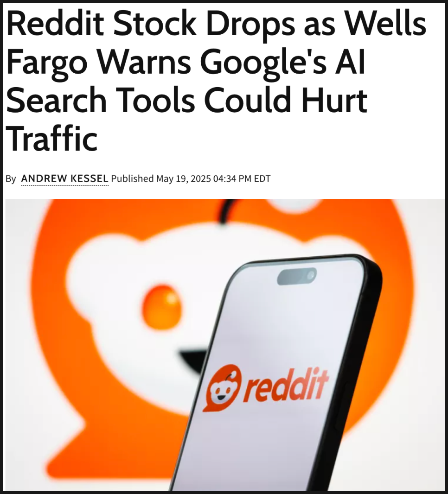Open the Reddit phone hero image
Image resolution: width=448 pixels, height=494 pixels.
click(x=225, y=345)
